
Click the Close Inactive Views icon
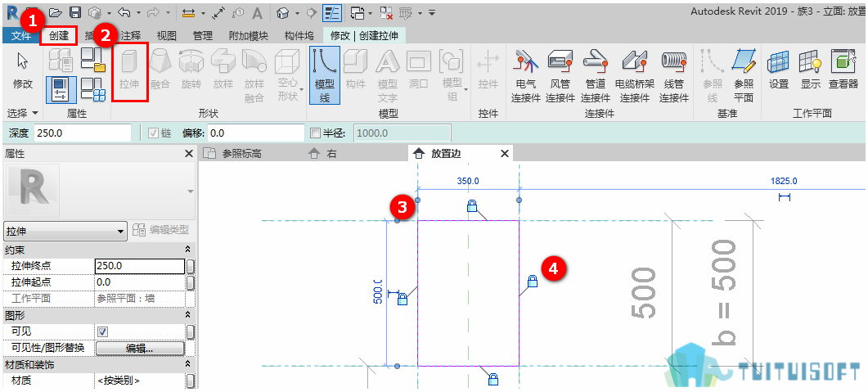point(387,11)
